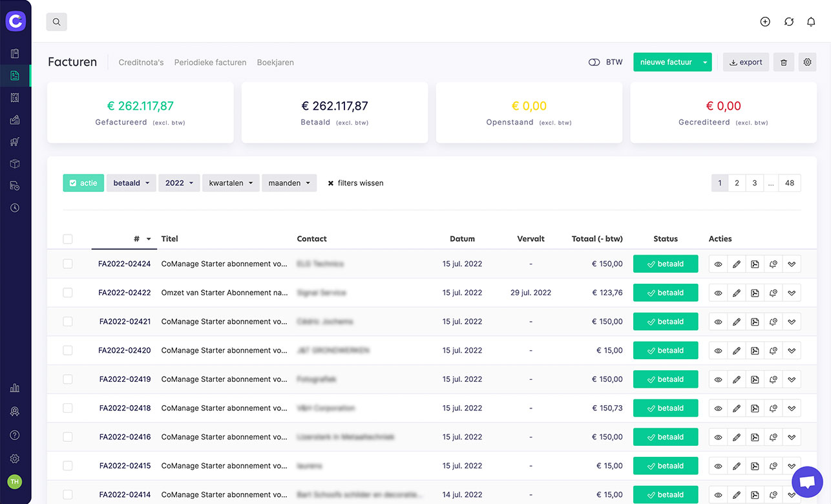Sort by the Datum column header

pyautogui.click(x=462, y=239)
